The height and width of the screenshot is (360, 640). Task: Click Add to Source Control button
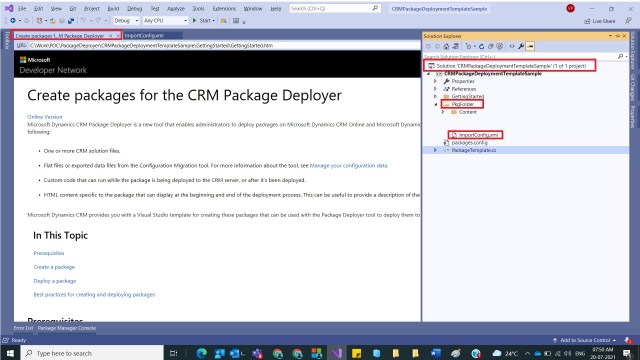[584, 340]
